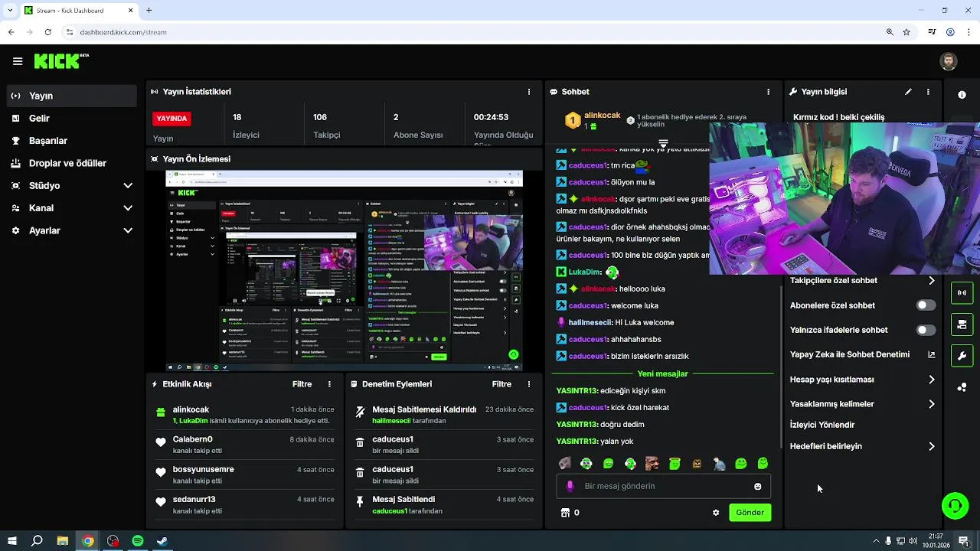The image size is (980, 551).
Task: Click the bossyunusemre follow event row
Action: [244, 474]
